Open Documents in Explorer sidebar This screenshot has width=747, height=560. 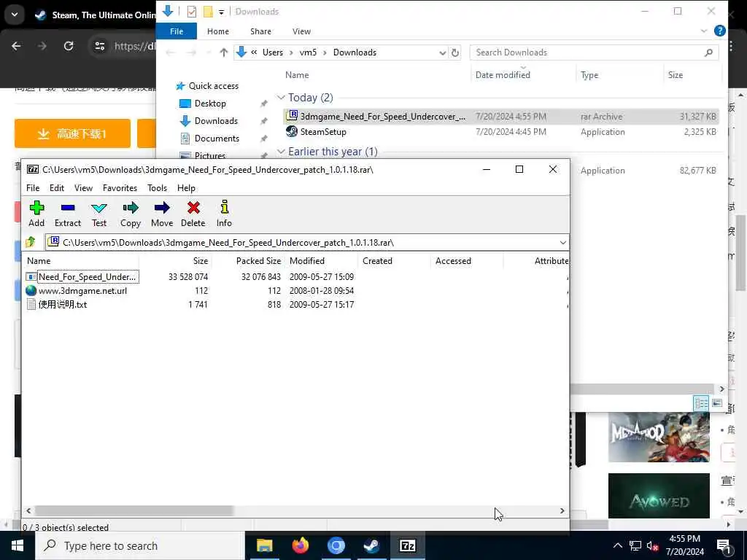209,139
